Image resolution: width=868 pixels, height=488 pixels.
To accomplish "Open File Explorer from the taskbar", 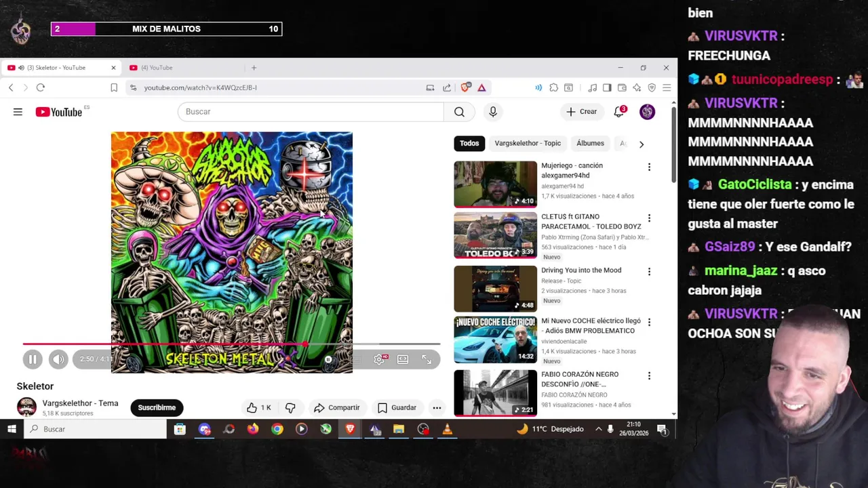I will click(399, 429).
